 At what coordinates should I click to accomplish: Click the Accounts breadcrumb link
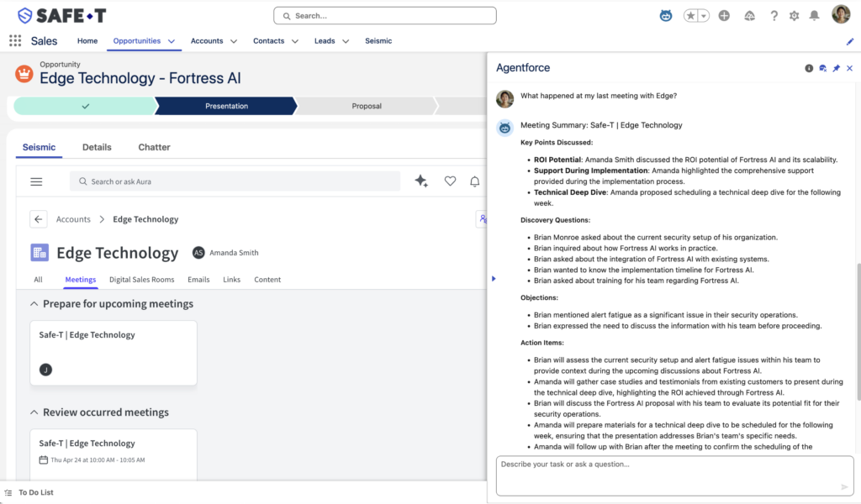coord(73,219)
